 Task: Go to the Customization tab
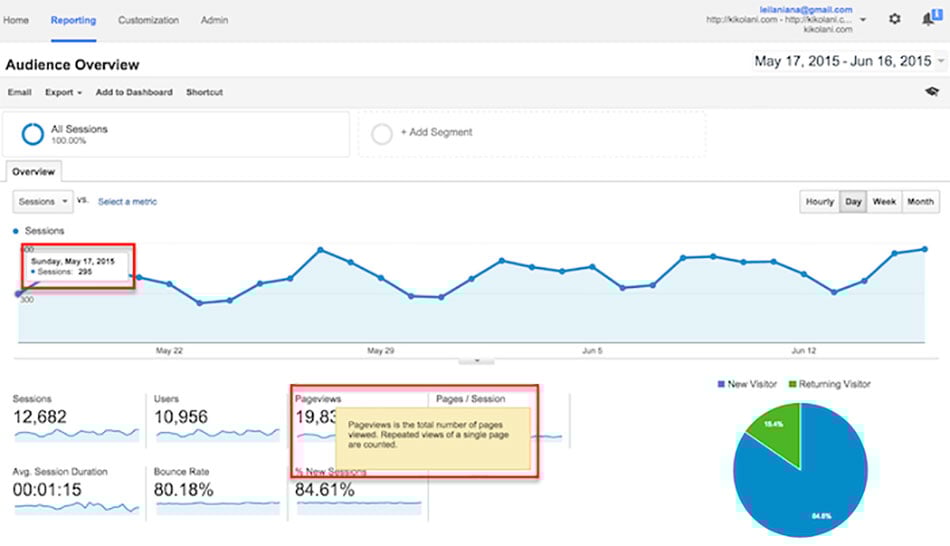click(148, 20)
